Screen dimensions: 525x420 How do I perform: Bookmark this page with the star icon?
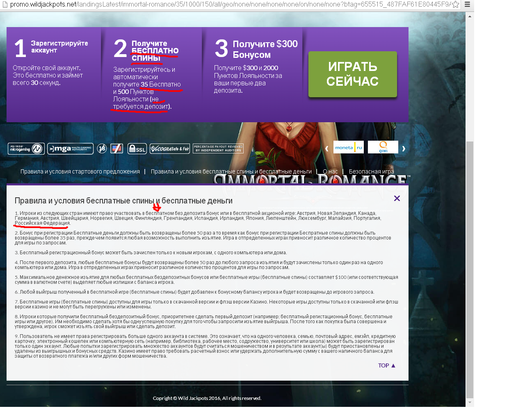455,5
